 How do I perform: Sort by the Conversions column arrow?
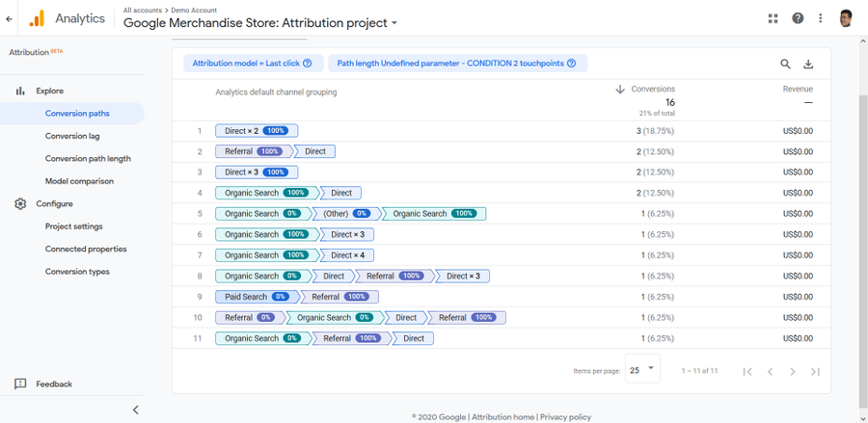[x=620, y=90]
